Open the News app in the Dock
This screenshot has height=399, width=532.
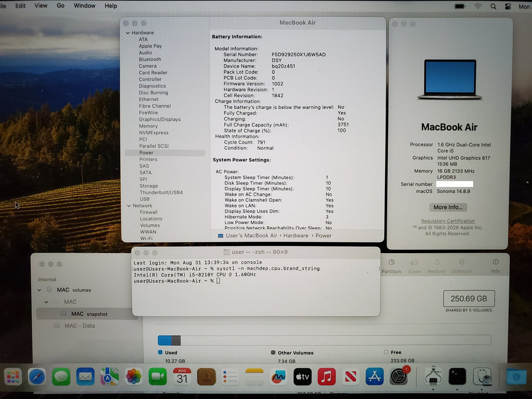[x=351, y=377]
